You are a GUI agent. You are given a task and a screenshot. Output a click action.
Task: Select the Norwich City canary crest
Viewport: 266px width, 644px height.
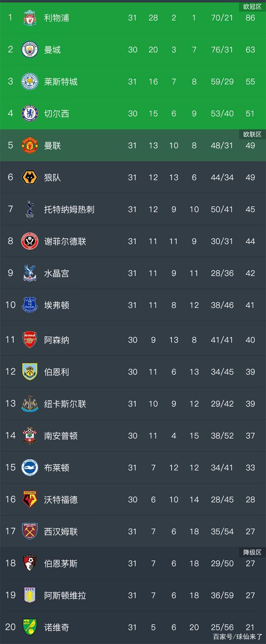pos(30,627)
